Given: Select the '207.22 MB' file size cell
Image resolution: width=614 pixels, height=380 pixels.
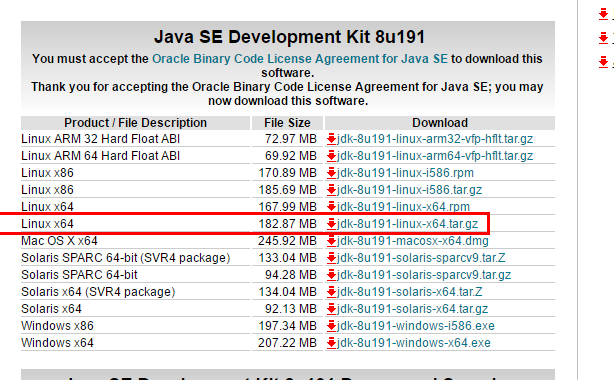Looking at the screenshot, I should (x=287, y=343).
